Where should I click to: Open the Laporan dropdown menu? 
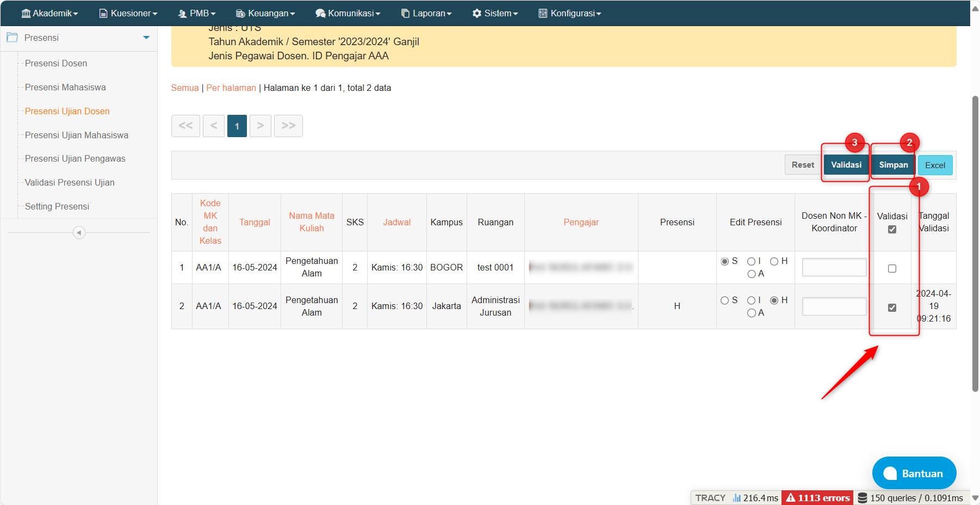426,13
